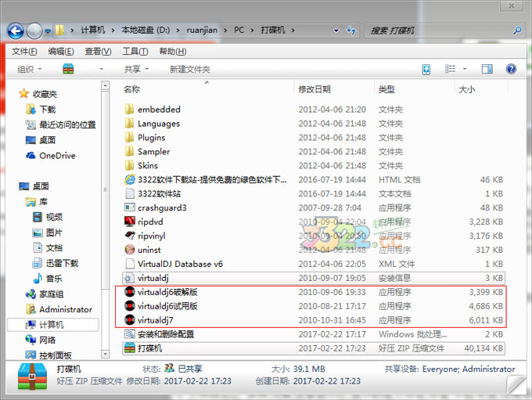Open the view options dropdown arrow

pos(465,69)
